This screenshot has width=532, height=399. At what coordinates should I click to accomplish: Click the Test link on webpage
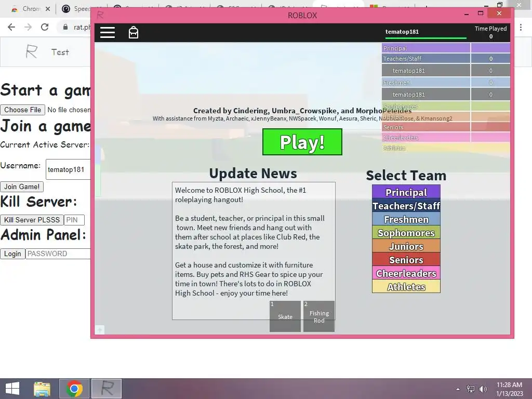point(60,52)
